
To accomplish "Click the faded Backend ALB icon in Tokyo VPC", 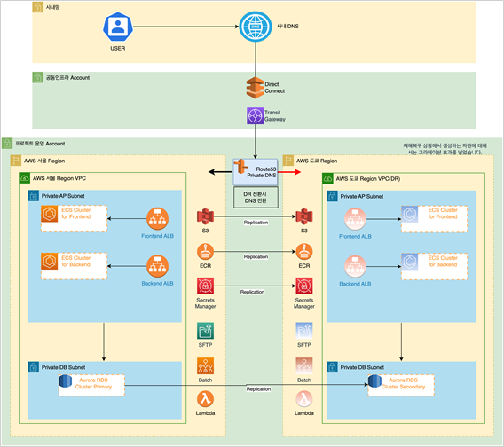I will pyautogui.click(x=355, y=267).
